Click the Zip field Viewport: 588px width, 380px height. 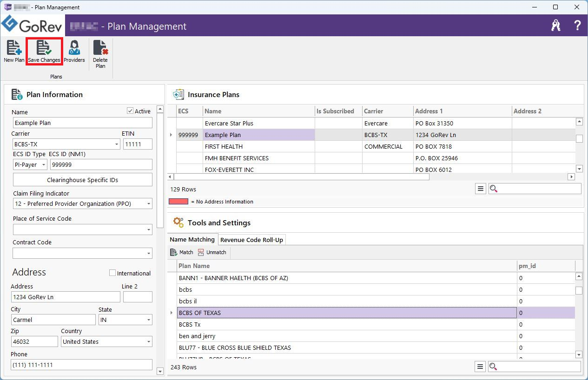pos(35,341)
